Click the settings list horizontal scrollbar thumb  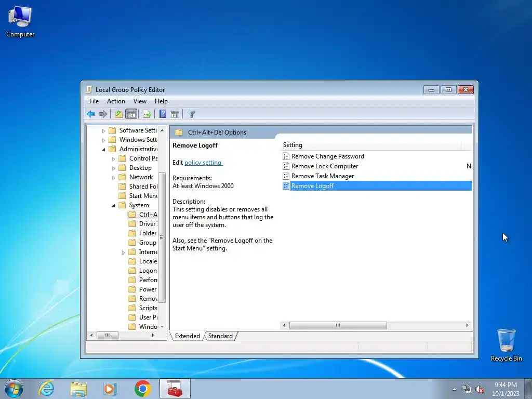tap(338, 325)
